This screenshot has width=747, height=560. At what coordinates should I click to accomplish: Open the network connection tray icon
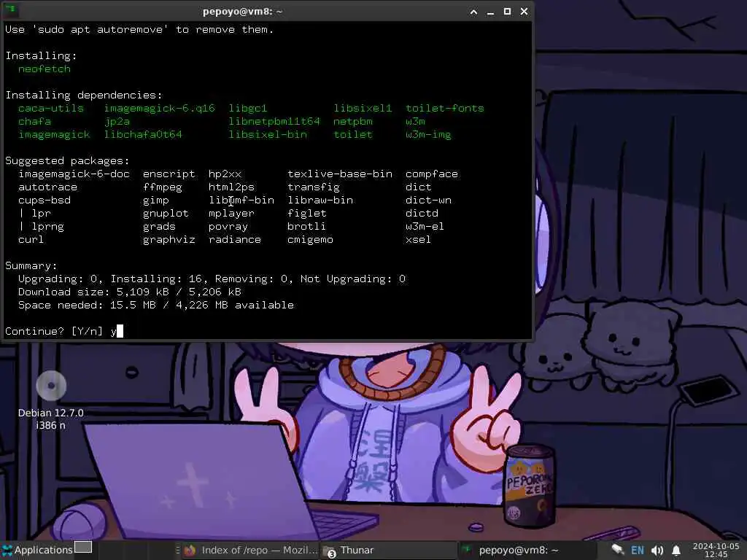click(618, 550)
